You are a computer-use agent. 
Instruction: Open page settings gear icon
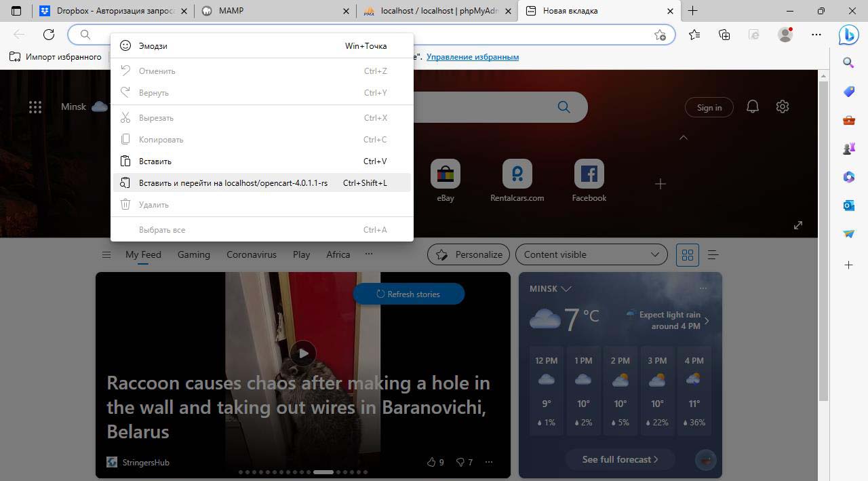click(x=783, y=107)
